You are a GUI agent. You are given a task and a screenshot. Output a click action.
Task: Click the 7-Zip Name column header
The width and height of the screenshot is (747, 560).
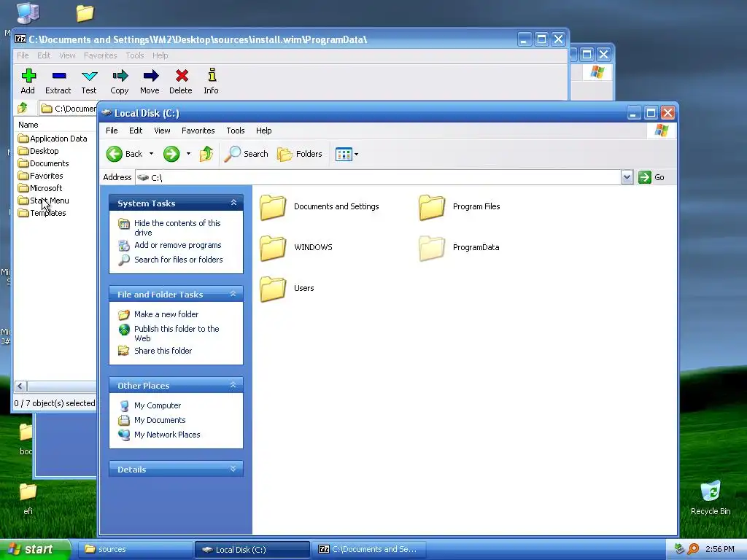(x=55, y=125)
